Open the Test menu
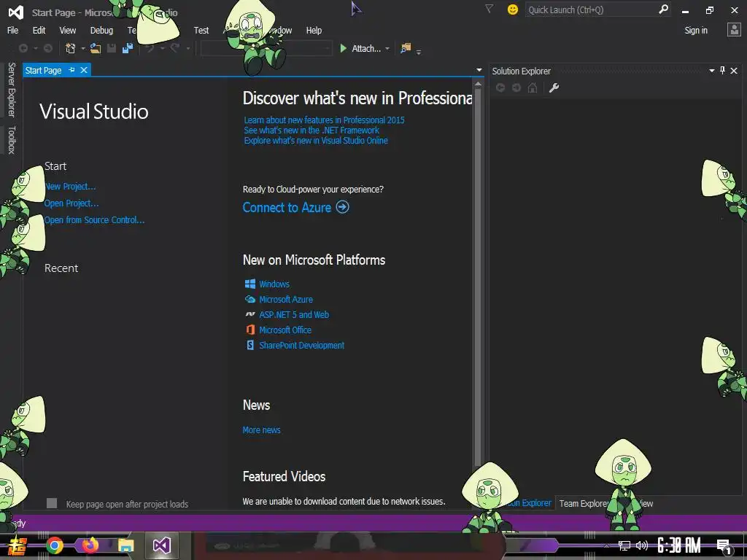 click(x=201, y=31)
